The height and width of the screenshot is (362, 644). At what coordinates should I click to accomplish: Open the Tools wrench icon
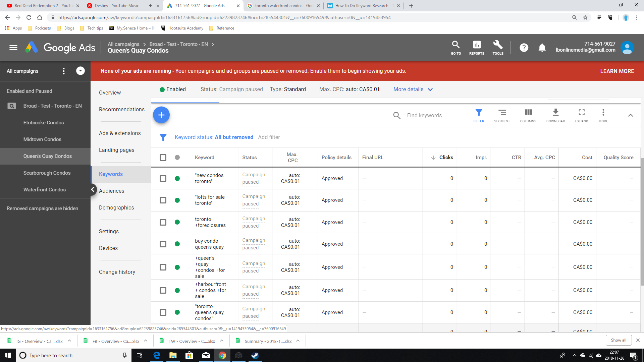(x=498, y=47)
